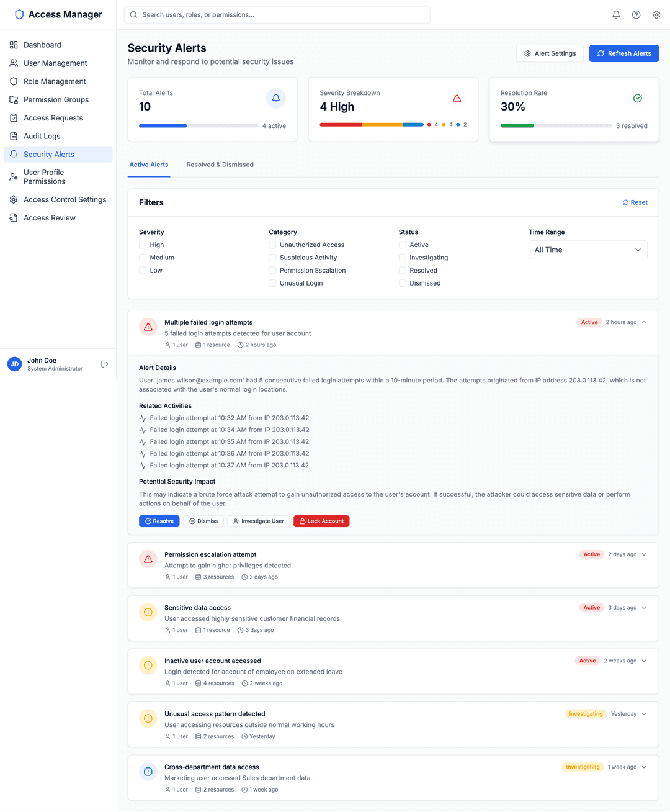Switch to the Resolved & Dismissed tab

point(220,165)
